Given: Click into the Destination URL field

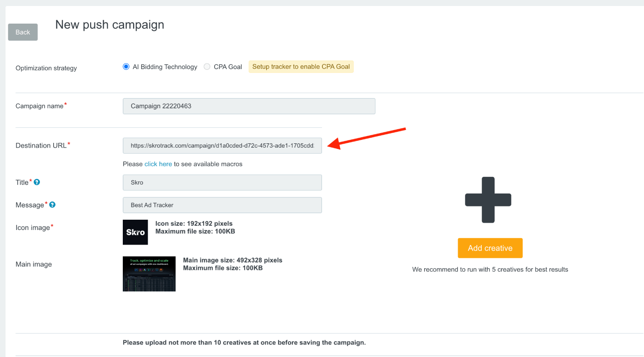Looking at the screenshot, I should pyautogui.click(x=222, y=145).
